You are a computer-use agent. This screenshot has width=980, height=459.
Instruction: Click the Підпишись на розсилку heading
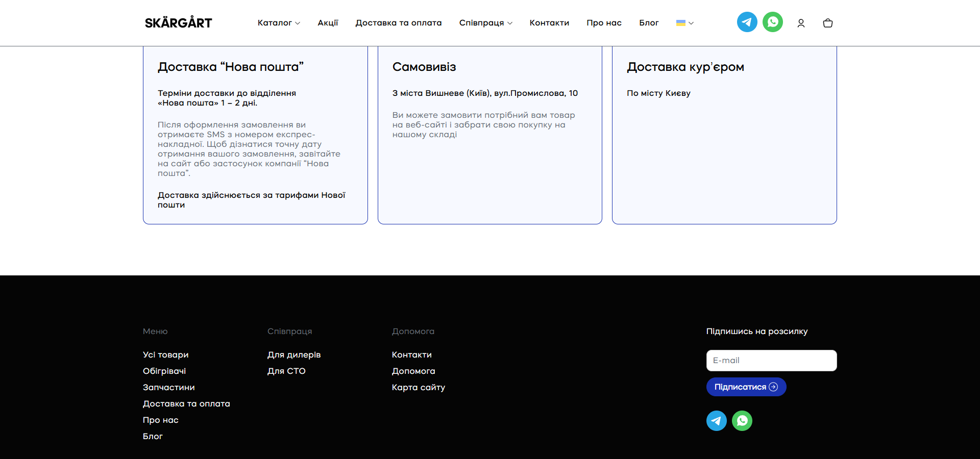[757, 331]
